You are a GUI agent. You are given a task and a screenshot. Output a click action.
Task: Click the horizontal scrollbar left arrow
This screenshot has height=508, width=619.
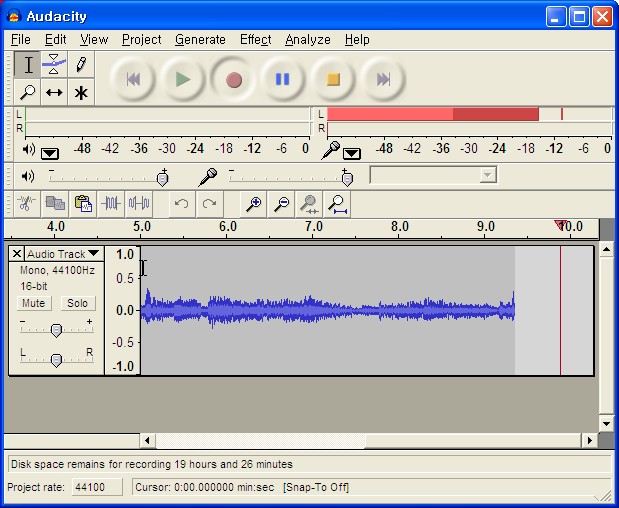click(147, 440)
